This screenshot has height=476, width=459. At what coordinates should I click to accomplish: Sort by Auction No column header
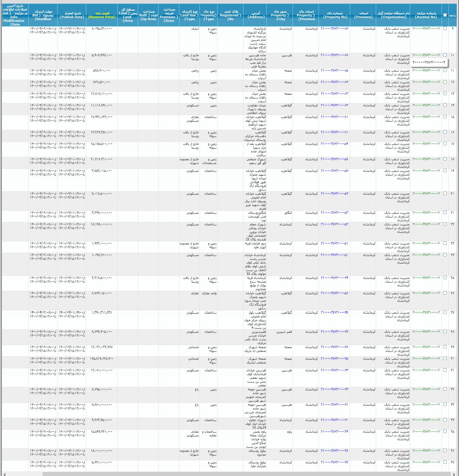tap(426, 15)
